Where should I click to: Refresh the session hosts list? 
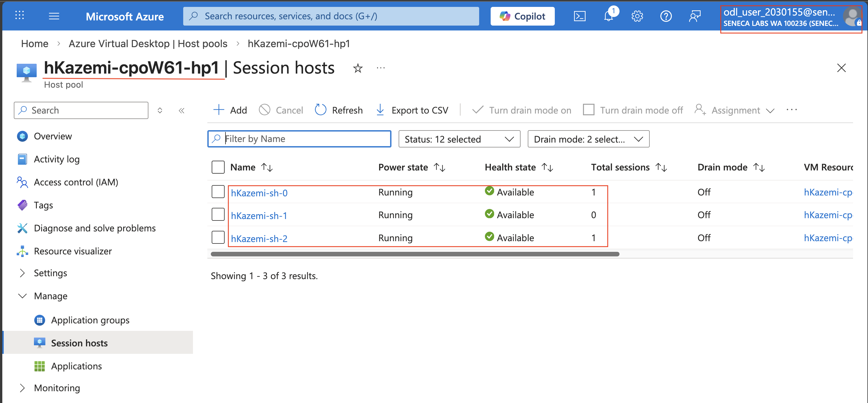(339, 110)
